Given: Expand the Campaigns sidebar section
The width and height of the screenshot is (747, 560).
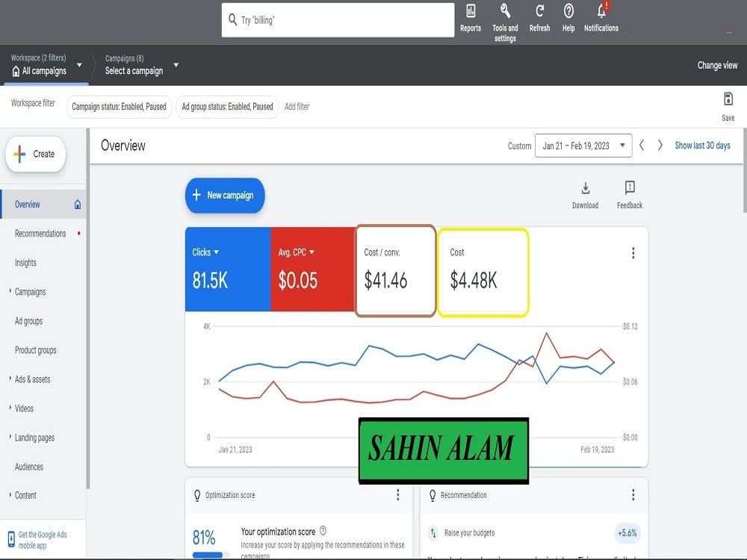Looking at the screenshot, I should pos(10,291).
